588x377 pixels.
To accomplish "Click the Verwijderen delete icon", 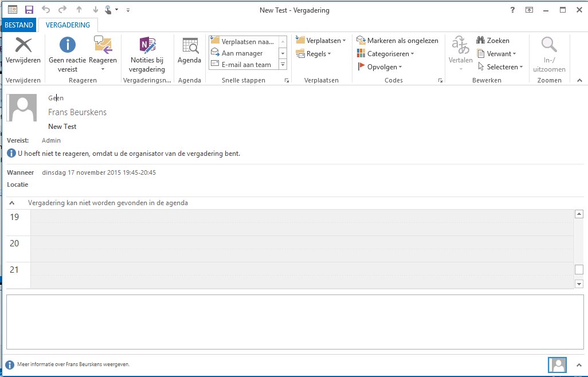I will click(23, 46).
